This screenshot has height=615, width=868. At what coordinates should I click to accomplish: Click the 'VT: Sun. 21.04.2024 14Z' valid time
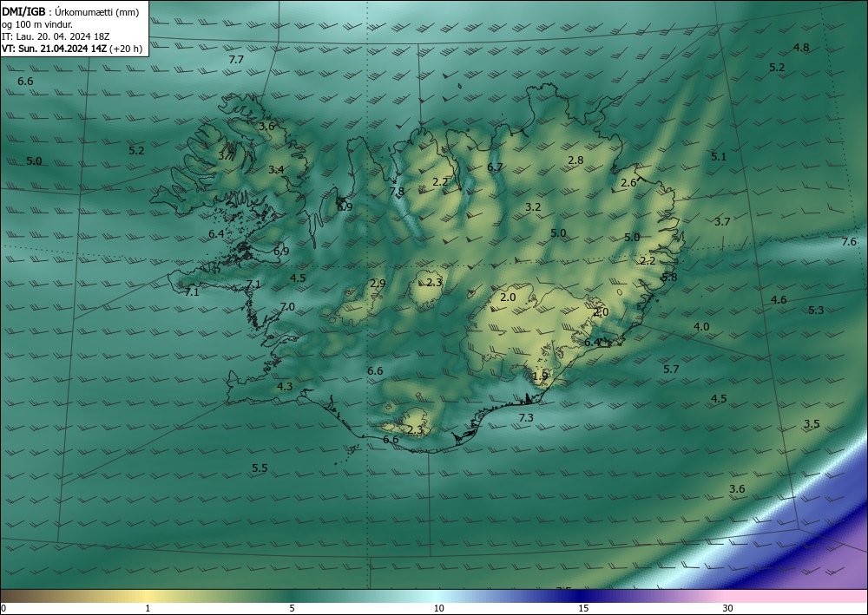click(54, 49)
